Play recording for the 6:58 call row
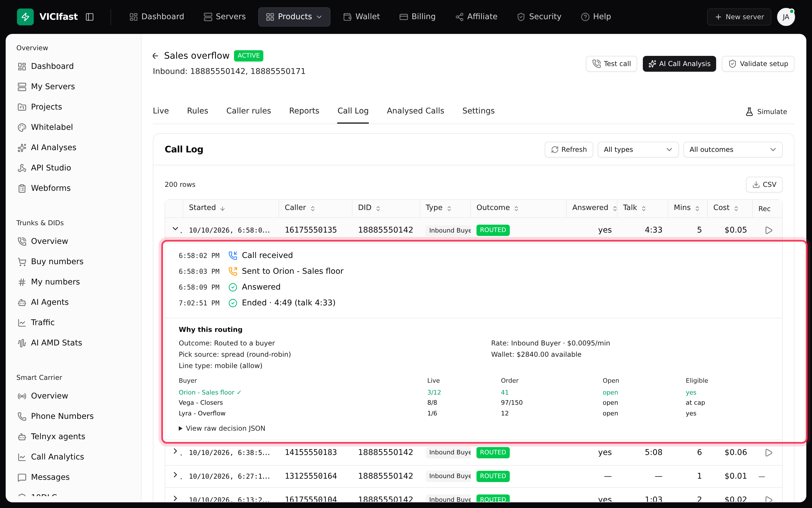812x508 pixels. click(x=768, y=230)
